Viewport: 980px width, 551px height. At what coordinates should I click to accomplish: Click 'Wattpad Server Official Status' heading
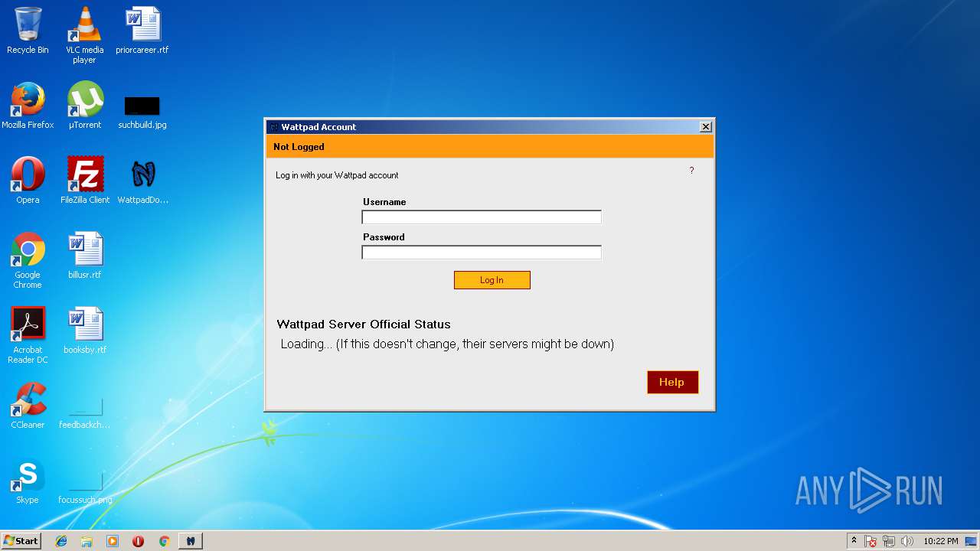coord(364,324)
